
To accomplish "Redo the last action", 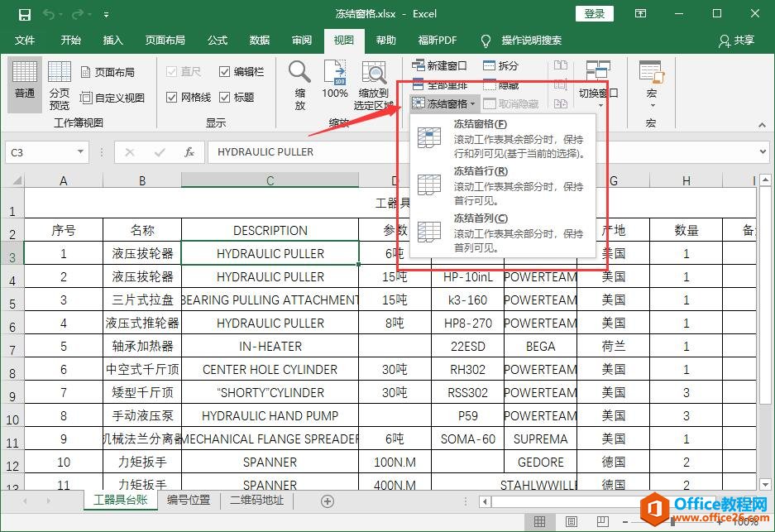I will (78, 14).
